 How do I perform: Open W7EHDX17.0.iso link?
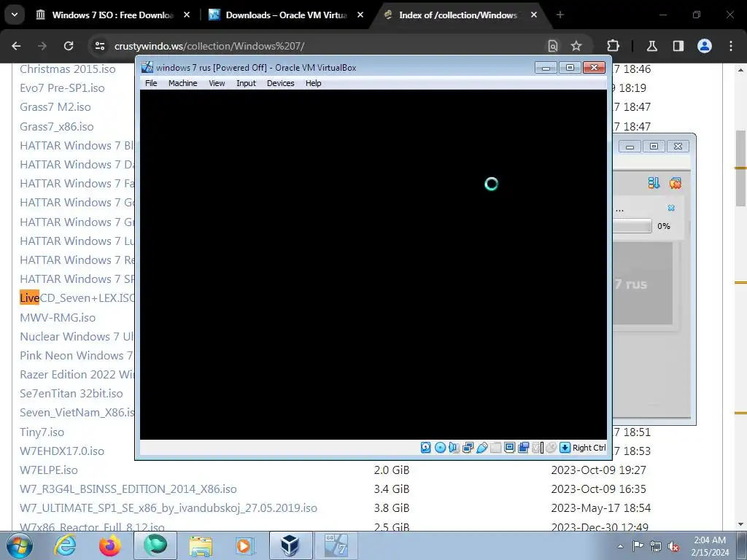click(62, 451)
